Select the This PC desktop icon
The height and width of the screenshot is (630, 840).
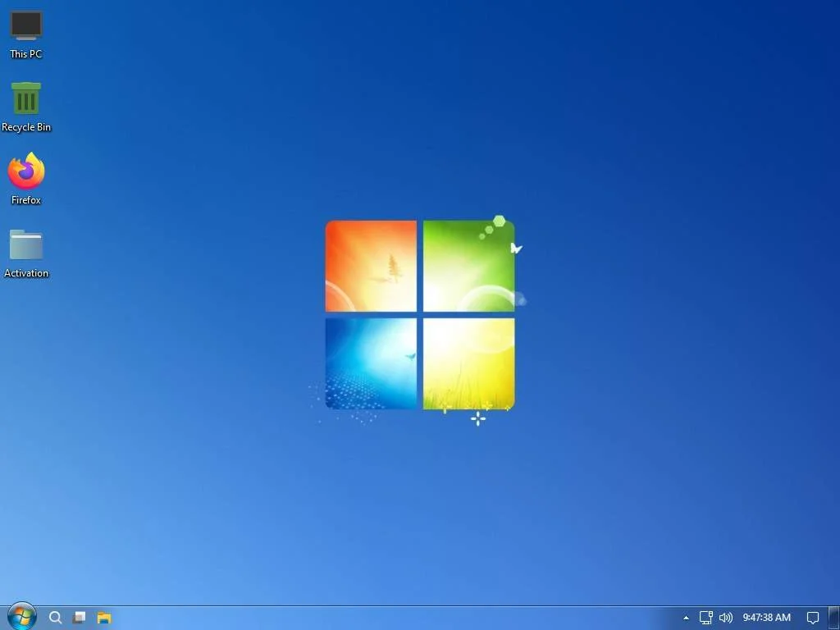point(25,35)
